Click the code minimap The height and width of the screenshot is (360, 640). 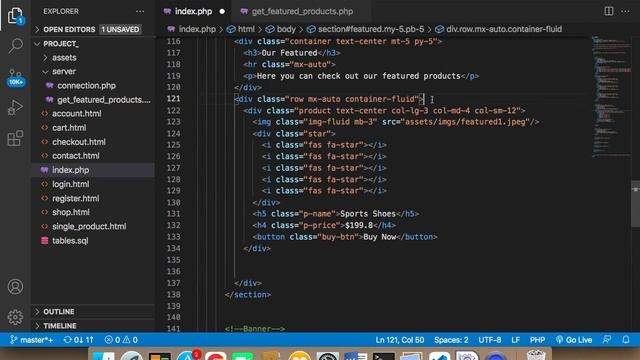pos(611,97)
